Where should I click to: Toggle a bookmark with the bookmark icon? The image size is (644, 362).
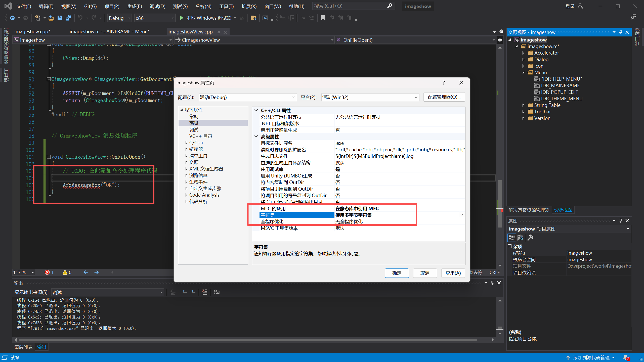323,18
